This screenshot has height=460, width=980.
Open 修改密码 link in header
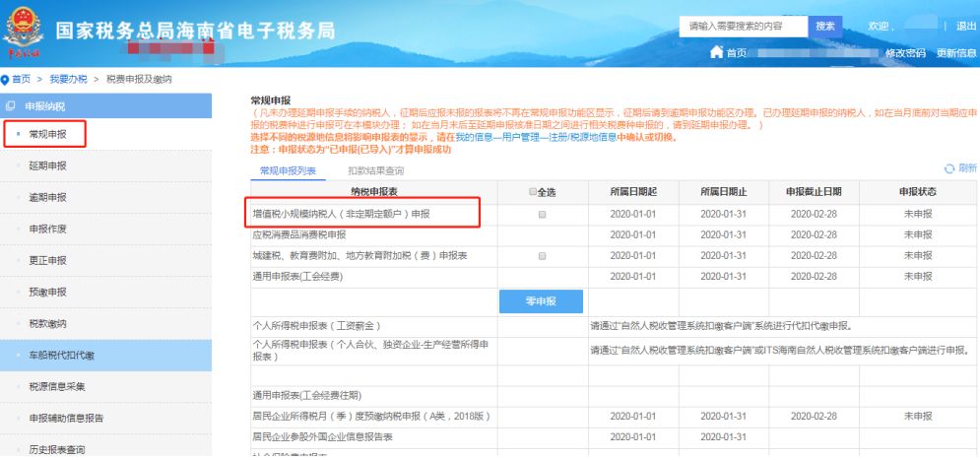tap(905, 53)
